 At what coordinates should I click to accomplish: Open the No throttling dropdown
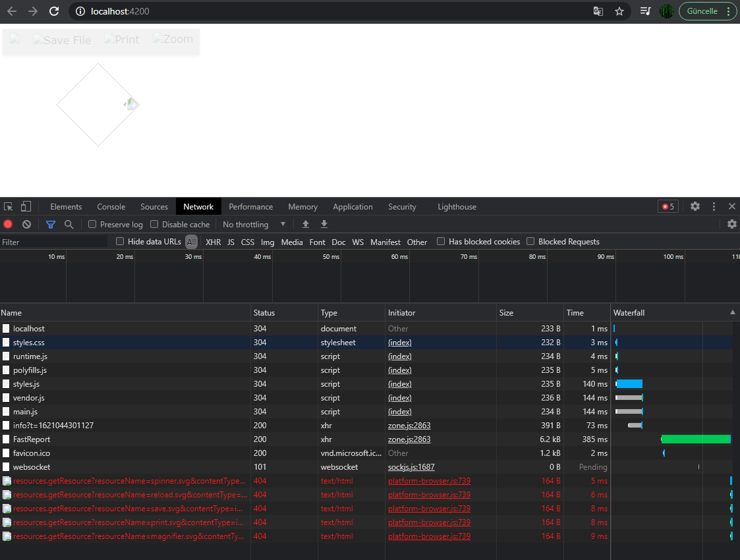[x=254, y=225]
